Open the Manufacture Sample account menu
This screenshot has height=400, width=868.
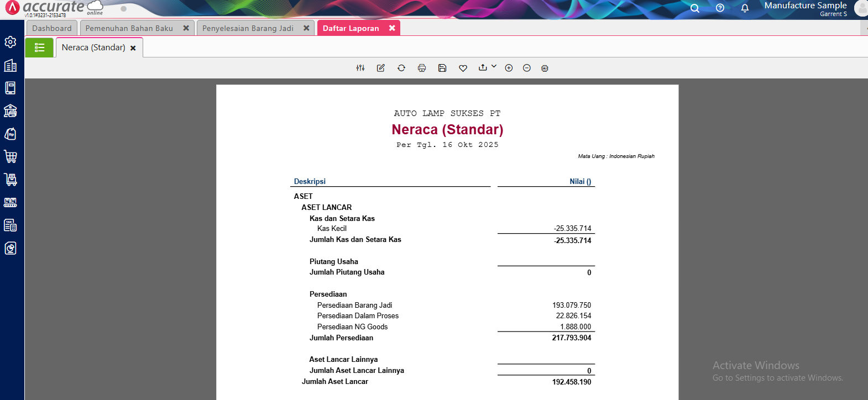coord(806,8)
